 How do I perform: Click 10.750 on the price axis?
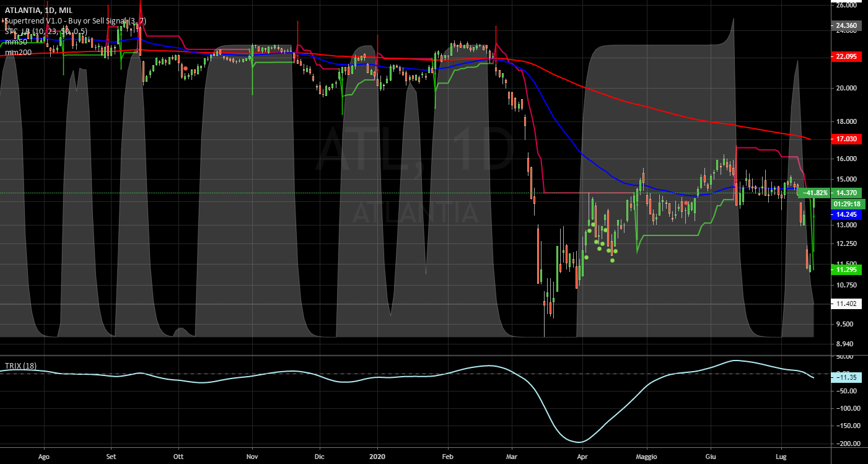846,285
